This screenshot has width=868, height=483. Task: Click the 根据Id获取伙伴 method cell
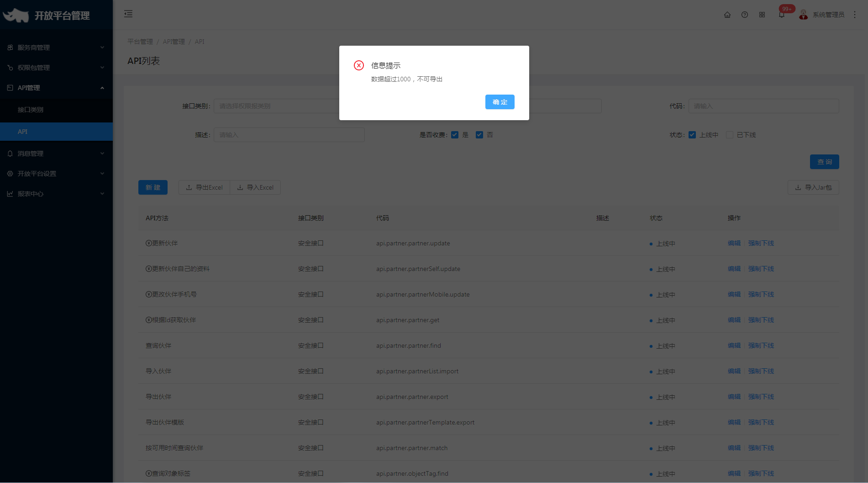171,320
